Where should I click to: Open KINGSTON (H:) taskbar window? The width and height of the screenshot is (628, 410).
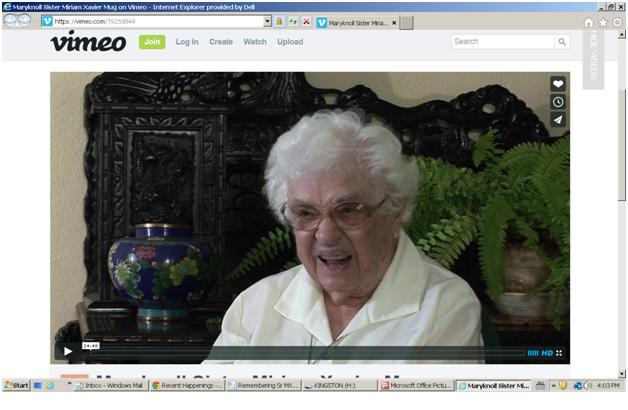tap(340, 386)
